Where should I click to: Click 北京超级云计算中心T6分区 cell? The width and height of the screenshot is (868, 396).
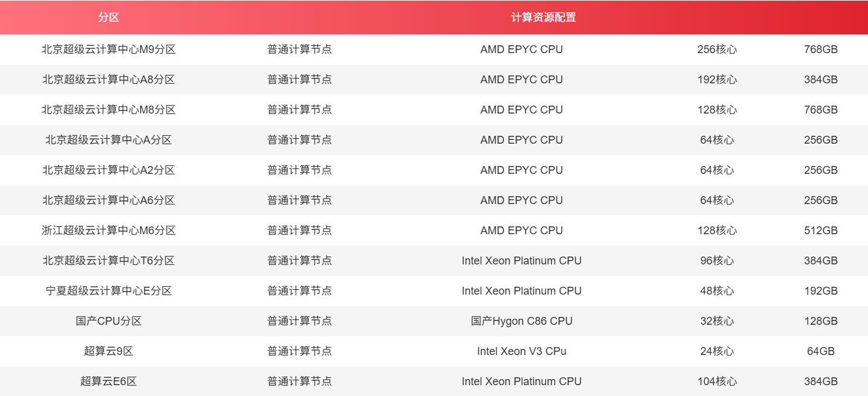click(109, 261)
